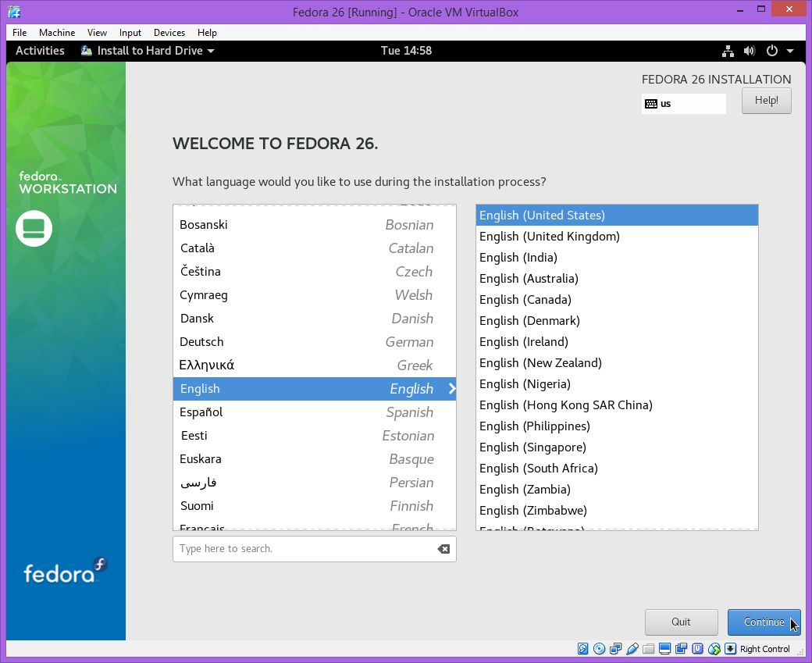Viewport: 812px width, 663px height.
Task: Select Persian language row
Action: pos(315,483)
